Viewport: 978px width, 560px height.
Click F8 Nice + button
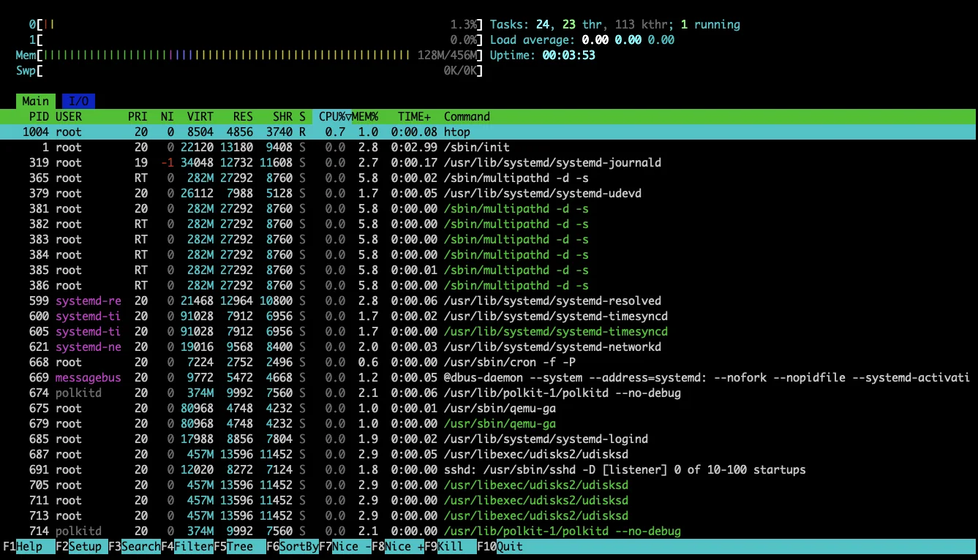tap(398, 547)
